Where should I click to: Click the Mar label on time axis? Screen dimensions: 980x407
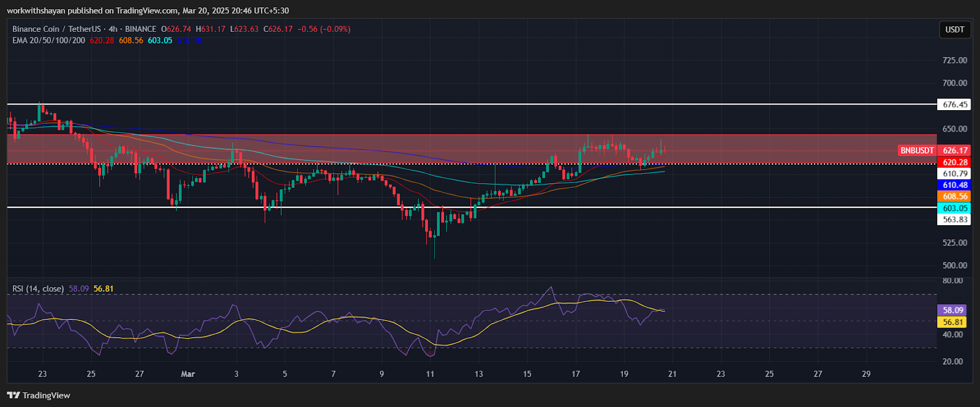[188, 374]
